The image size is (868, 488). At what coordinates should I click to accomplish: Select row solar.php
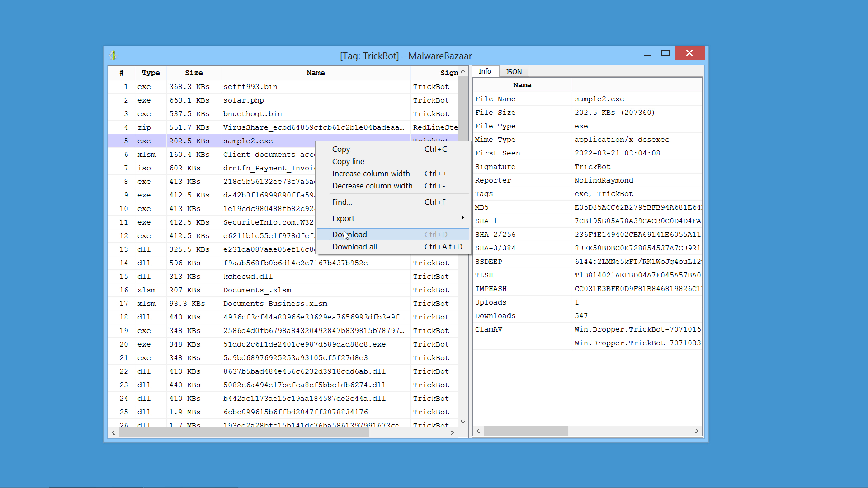coord(283,100)
